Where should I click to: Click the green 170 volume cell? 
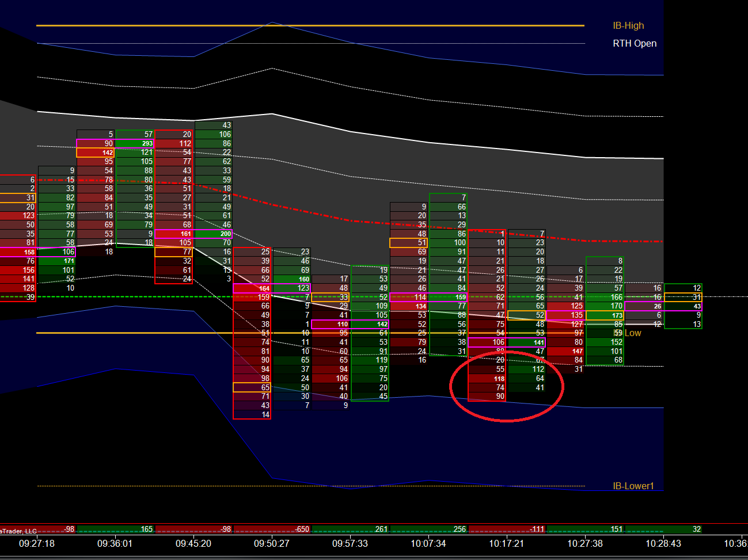tap(605, 306)
